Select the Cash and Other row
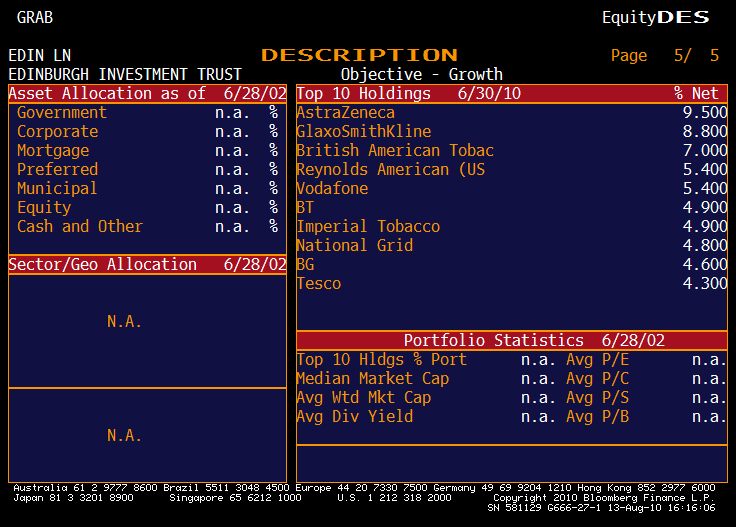Image resolution: width=736 pixels, height=527 pixels. (x=147, y=227)
